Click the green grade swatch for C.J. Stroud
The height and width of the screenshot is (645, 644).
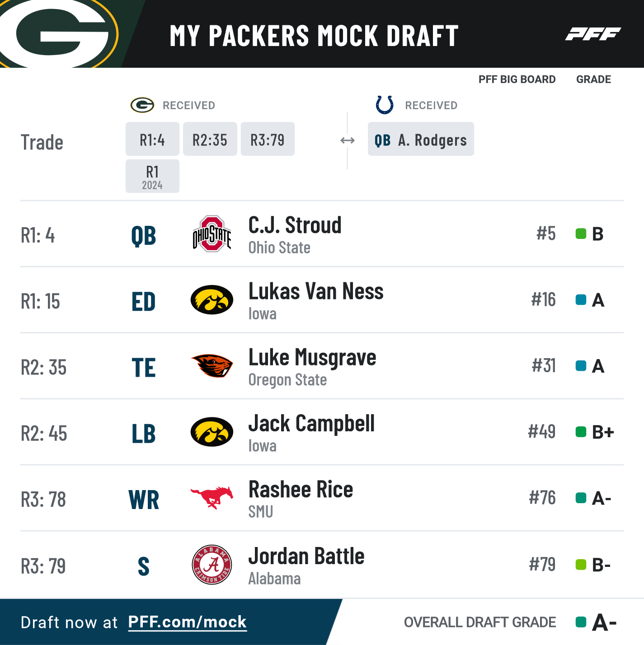(x=581, y=234)
